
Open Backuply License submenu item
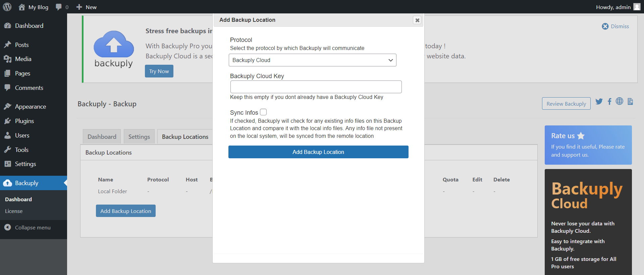[x=14, y=211]
